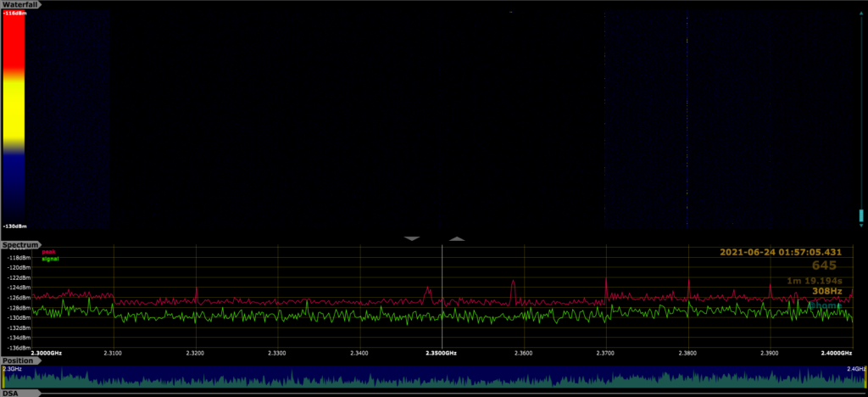The width and height of the screenshot is (868, 397).
Task: Toggle the green signal trace legend
Action: [x=48, y=258]
